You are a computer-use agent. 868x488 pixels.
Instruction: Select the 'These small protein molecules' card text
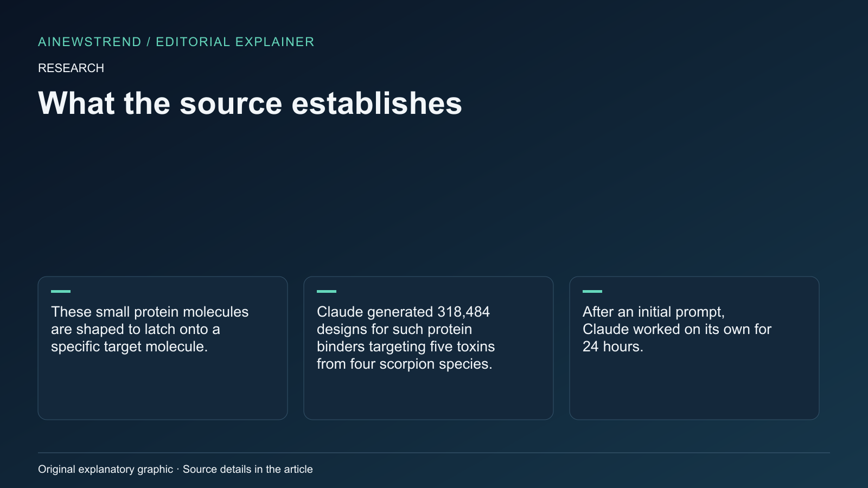tap(150, 329)
